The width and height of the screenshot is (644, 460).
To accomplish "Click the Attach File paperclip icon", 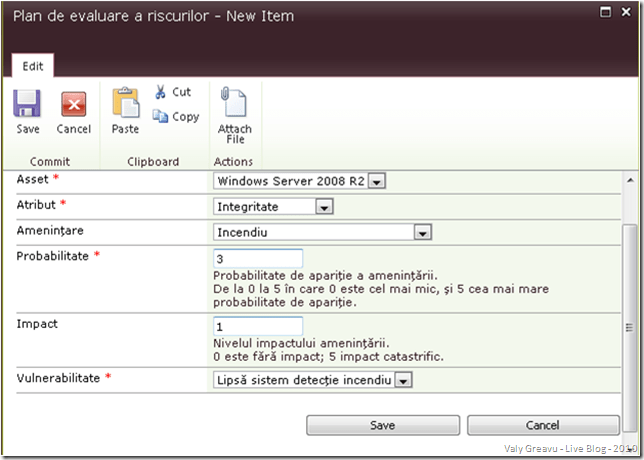I will click(x=234, y=103).
